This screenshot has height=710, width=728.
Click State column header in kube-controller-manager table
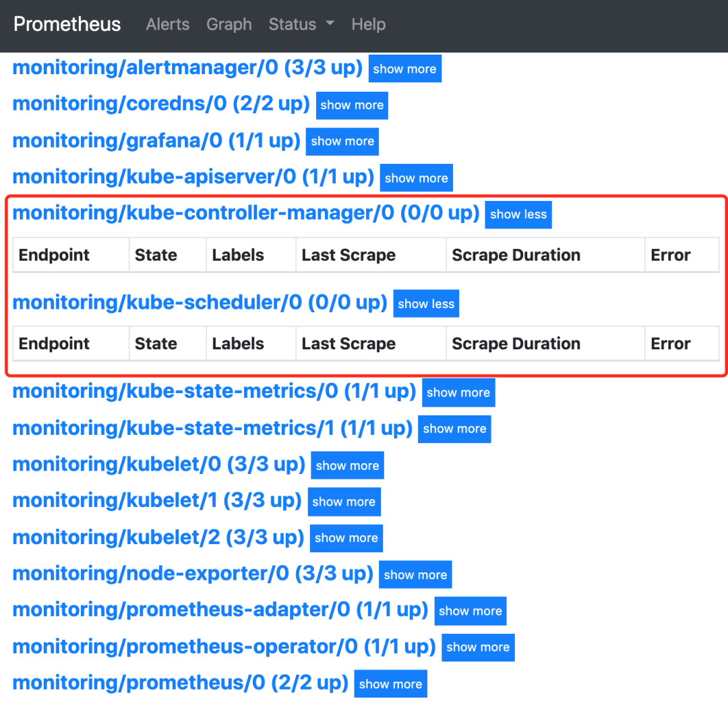pos(168,255)
